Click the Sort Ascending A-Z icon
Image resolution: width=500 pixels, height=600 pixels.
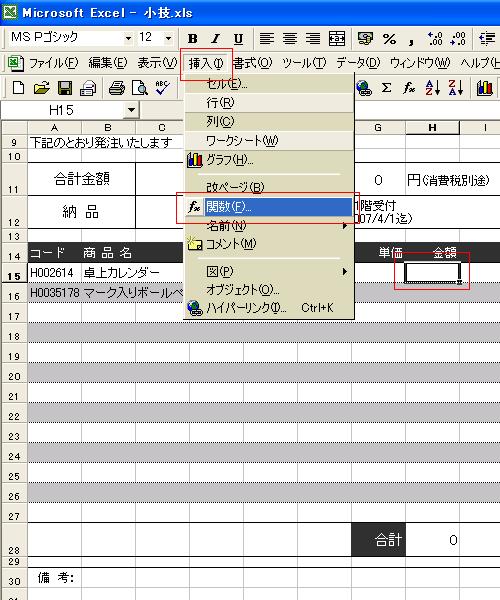coord(433,88)
